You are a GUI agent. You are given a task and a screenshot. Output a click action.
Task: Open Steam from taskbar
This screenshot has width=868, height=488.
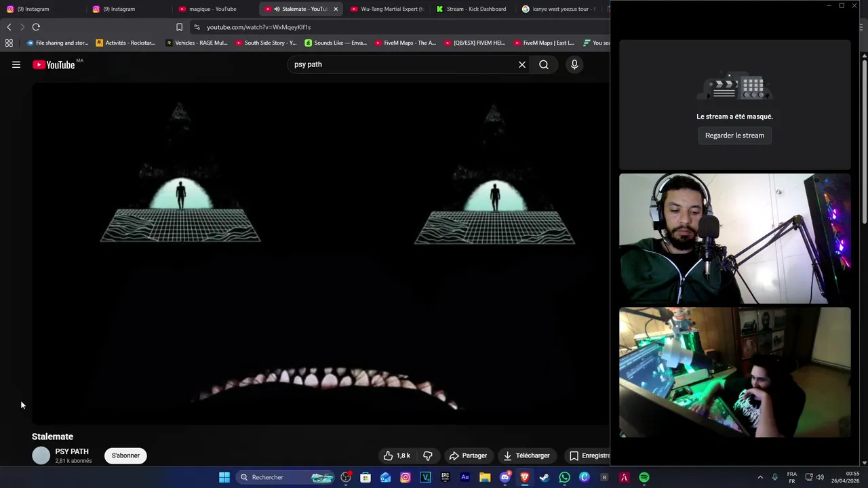pos(544,477)
